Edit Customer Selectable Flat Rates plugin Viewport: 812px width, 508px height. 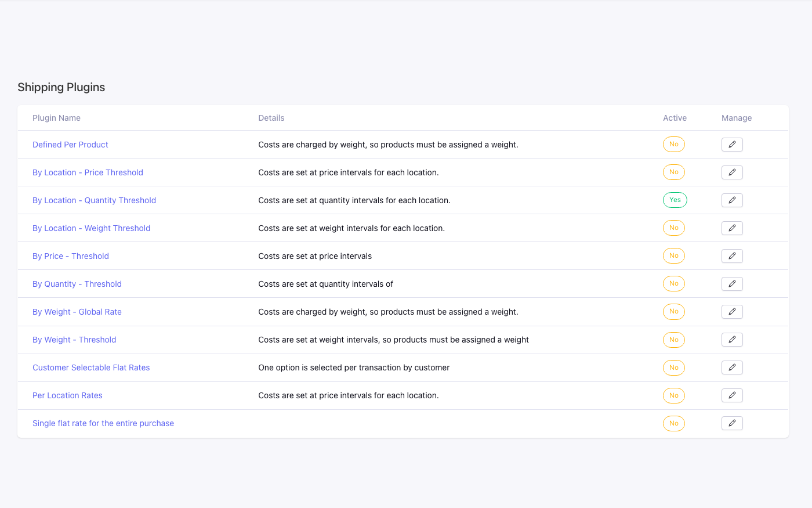(x=732, y=368)
